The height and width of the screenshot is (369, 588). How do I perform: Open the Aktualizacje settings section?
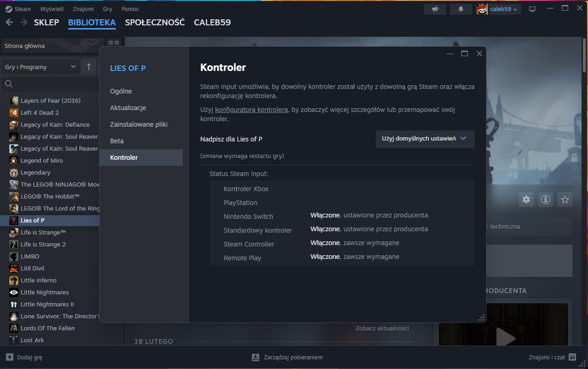tap(141, 108)
